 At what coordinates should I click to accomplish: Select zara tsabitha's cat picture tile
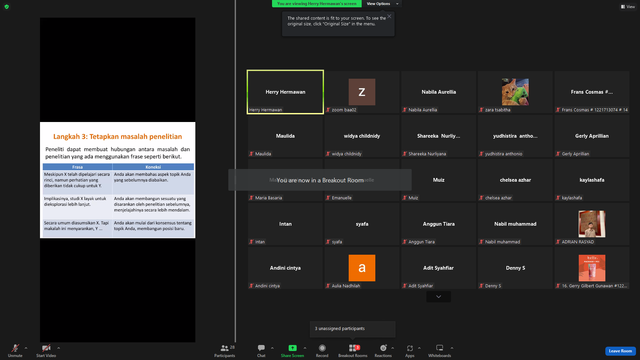pyautogui.click(x=515, y=92)
